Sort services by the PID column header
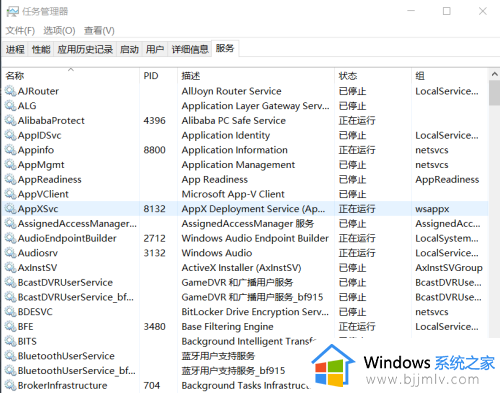The width and height of the screenshot is (500, 393). click(x=158, y=76)
